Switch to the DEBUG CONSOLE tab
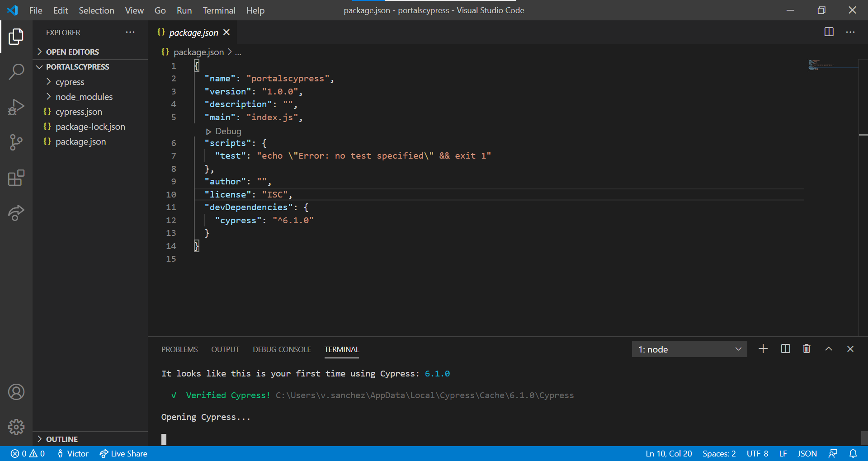This screenshot has width=868, height=461. click(282, 349)
